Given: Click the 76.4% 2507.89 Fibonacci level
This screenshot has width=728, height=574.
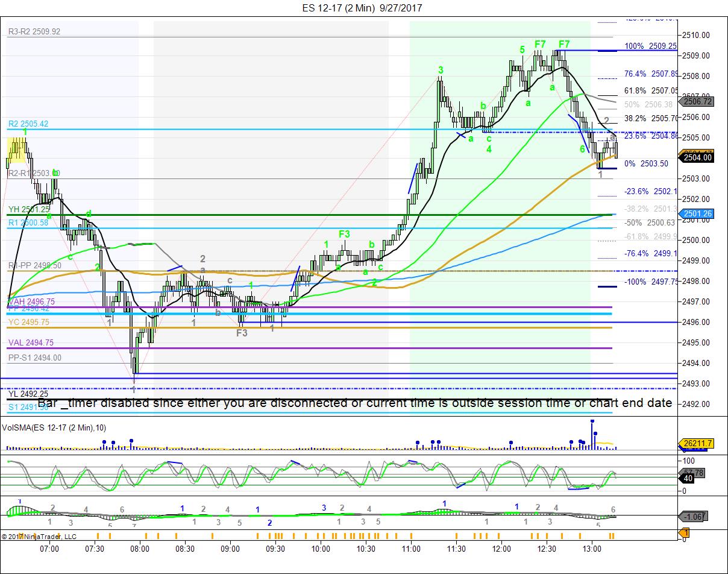Looking at the screenshot, I should pyautogui.click(x=651, y=74).
